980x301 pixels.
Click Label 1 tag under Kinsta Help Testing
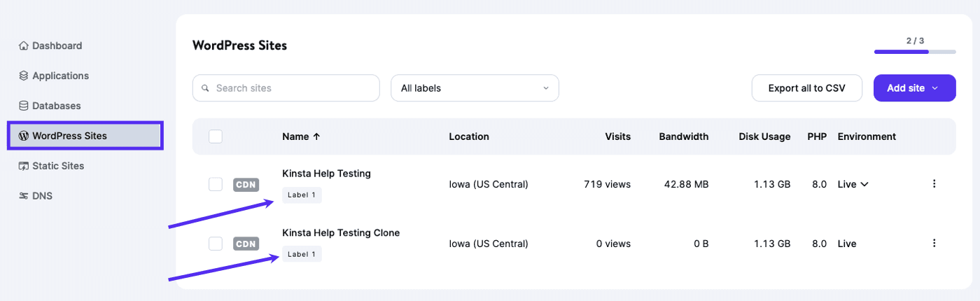(x=302, y=195)
